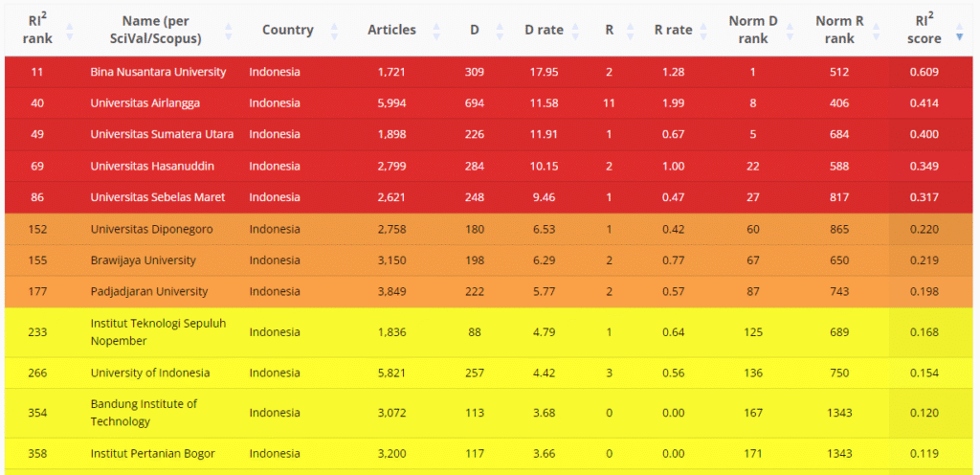
Task: Click RI² score value 0.154
Action: tap(924, 373)
